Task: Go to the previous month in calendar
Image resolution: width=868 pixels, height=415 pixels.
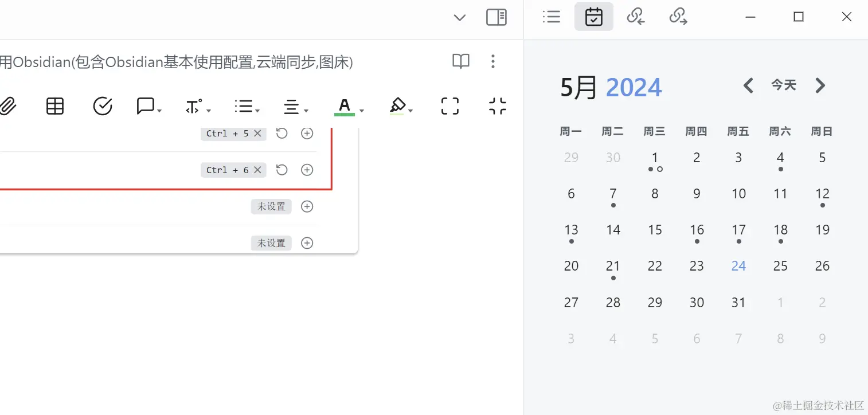Action: coord(748,85)
